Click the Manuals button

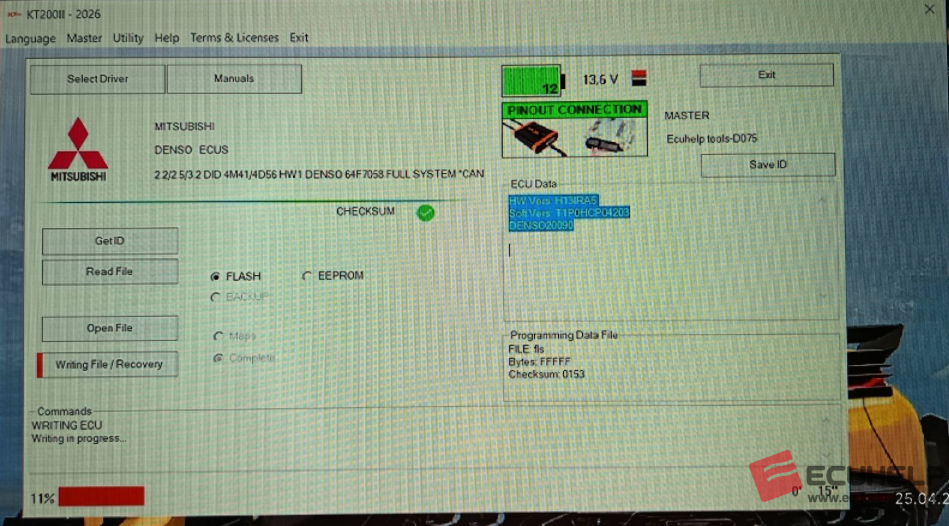(234, 79)
